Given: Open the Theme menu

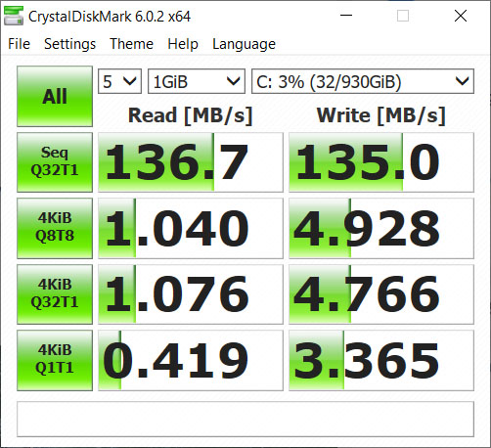Looking at the screenshot, I should [x=131, y=44].
